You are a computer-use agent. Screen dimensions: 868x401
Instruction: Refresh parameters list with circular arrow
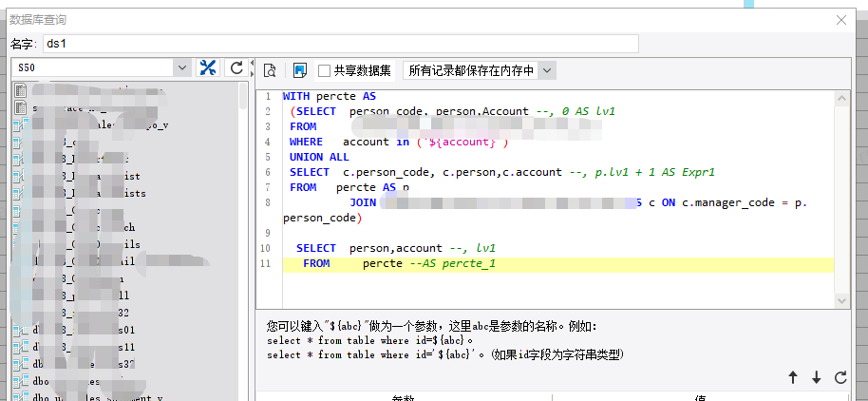click(840, 377)
